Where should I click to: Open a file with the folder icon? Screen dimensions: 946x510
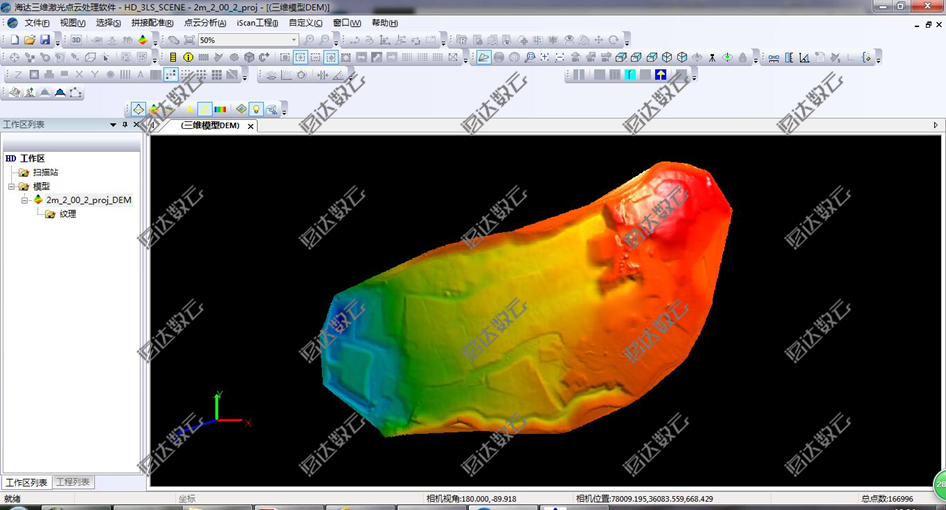tap(30, 40)
